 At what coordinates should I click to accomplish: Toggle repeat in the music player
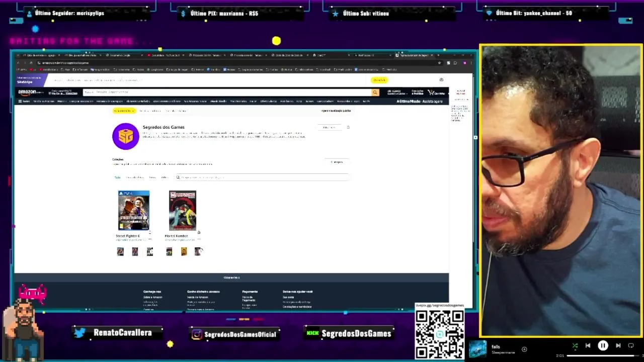pyautogui.click(x=631, y=345)
